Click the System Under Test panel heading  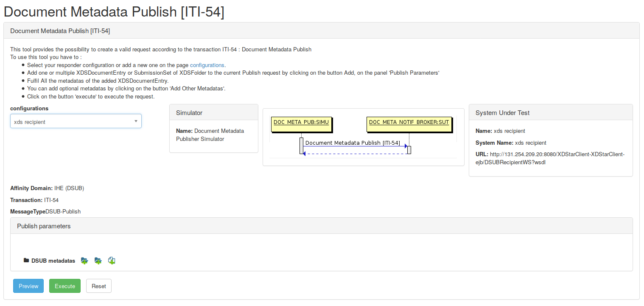point(502,113)
